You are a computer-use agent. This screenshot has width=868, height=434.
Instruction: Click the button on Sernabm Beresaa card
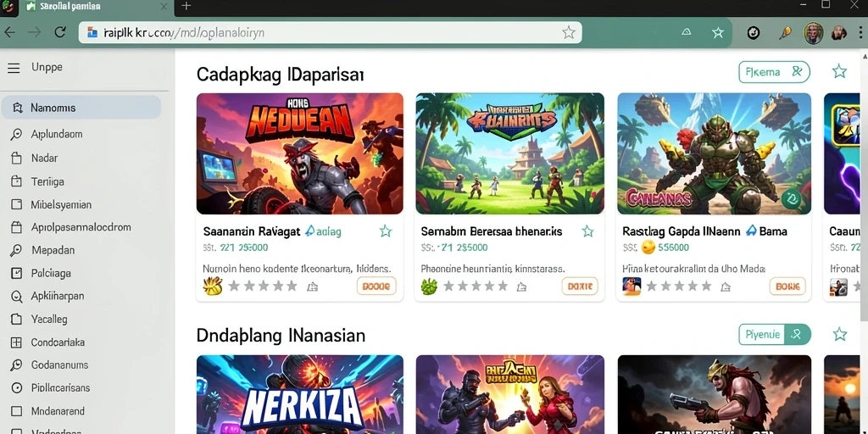(x=580, y=287)
